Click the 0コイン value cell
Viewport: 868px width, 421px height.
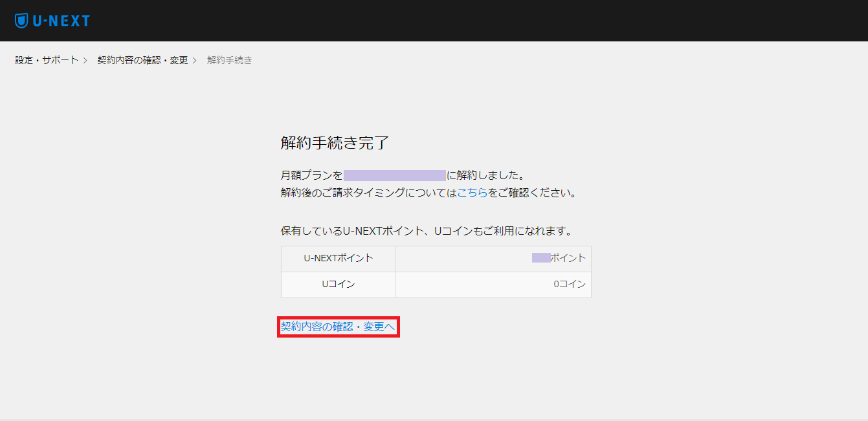click(569, 284)
